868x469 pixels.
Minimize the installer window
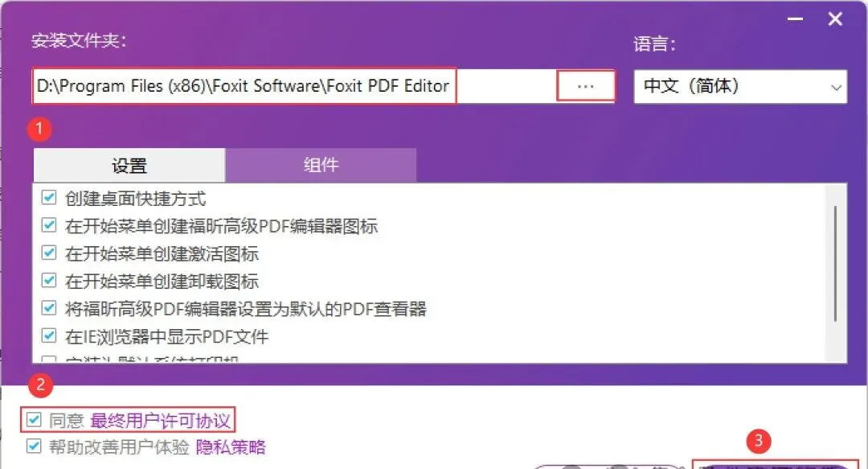click(795, 19)
